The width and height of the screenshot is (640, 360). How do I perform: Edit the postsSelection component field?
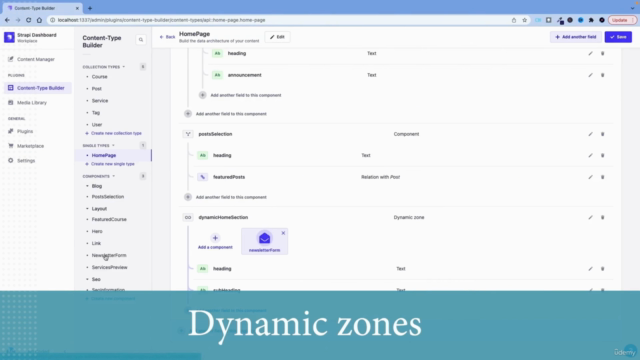[x=590, y=134]
